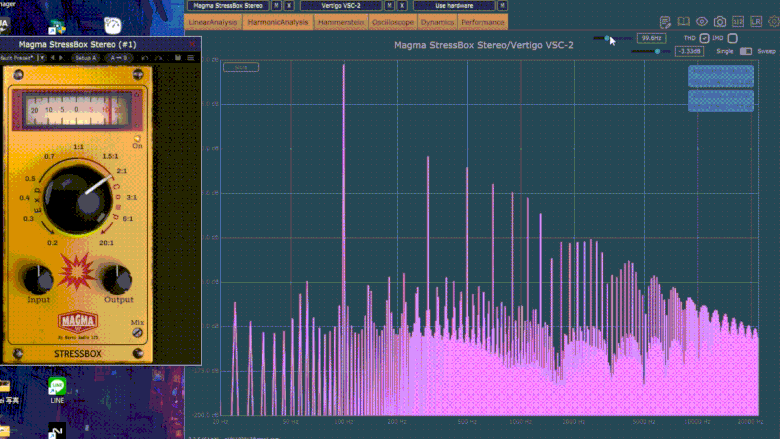The height and width of the screenshot is (439, 780).
Task: Toggle the IMD checkbox
Action: (x=733, y=38)
